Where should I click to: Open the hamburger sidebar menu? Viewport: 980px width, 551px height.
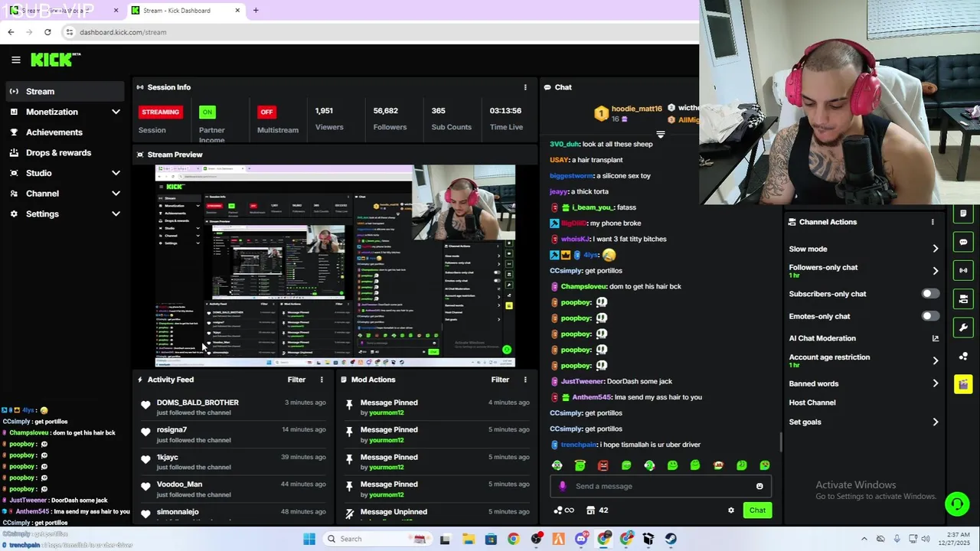(x=15, y=60)
